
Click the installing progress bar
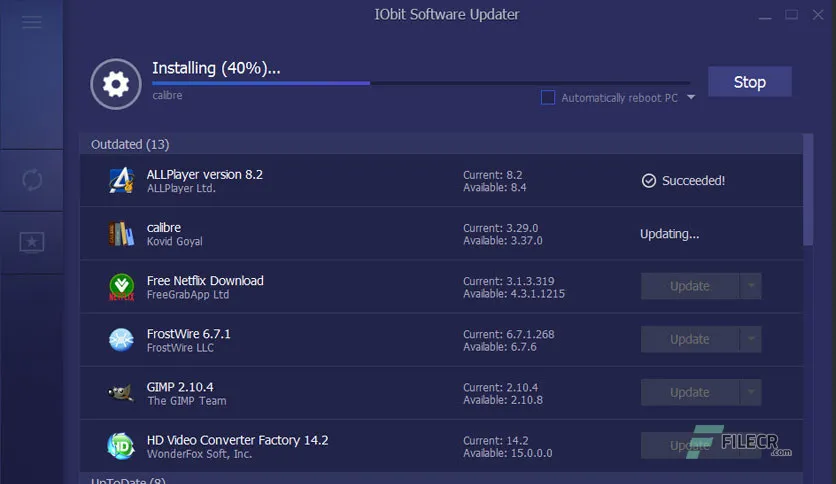pyautogui.click(x=421, y=83)
